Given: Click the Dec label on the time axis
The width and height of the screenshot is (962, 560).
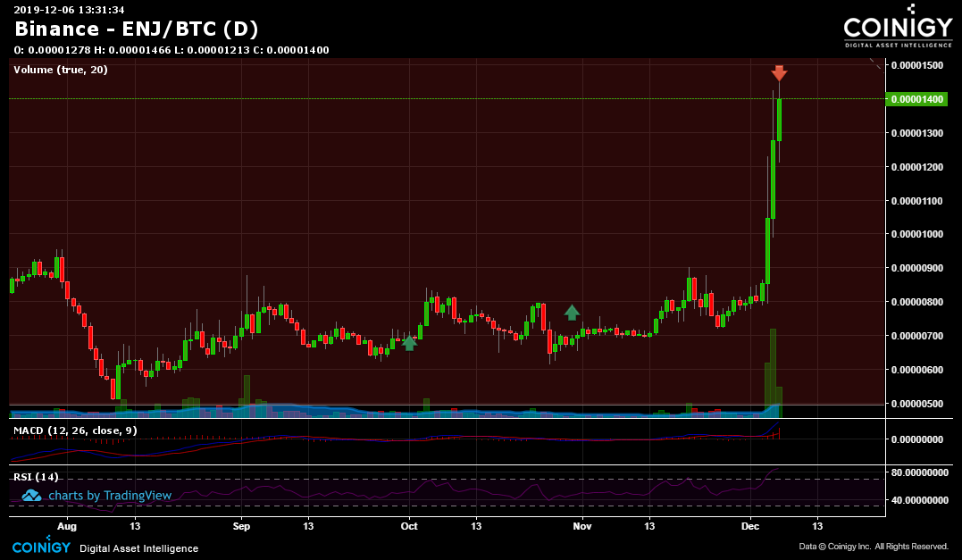Looking at the screenshot, I should [750, 526].
